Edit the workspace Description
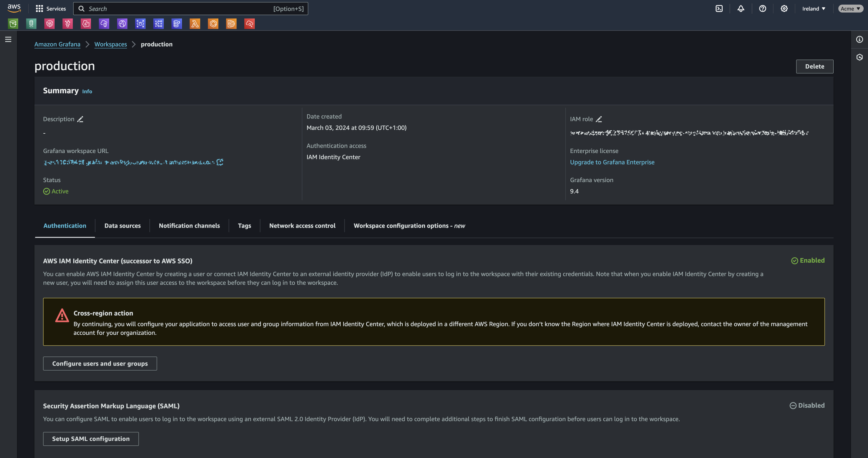The width and height of the screenshot is (868, 458). point(80,119)
